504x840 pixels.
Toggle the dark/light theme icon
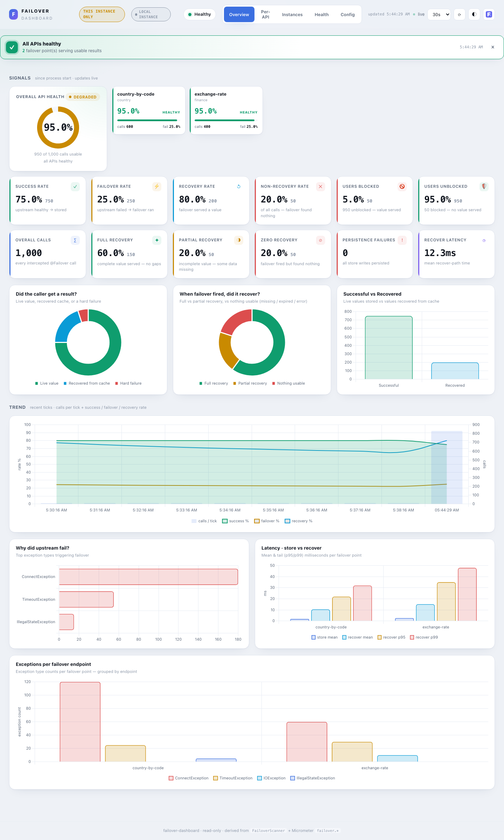(x=474, y=14)
